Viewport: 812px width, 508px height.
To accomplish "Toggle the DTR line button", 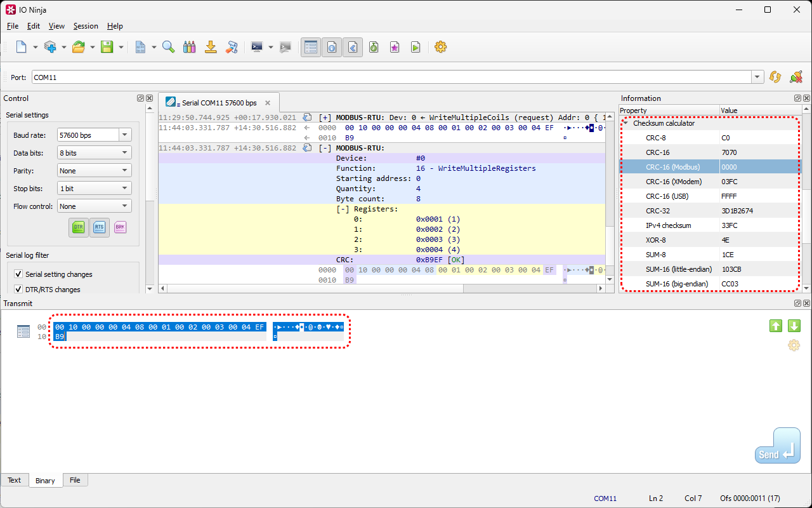I will (x=78, y=227).
